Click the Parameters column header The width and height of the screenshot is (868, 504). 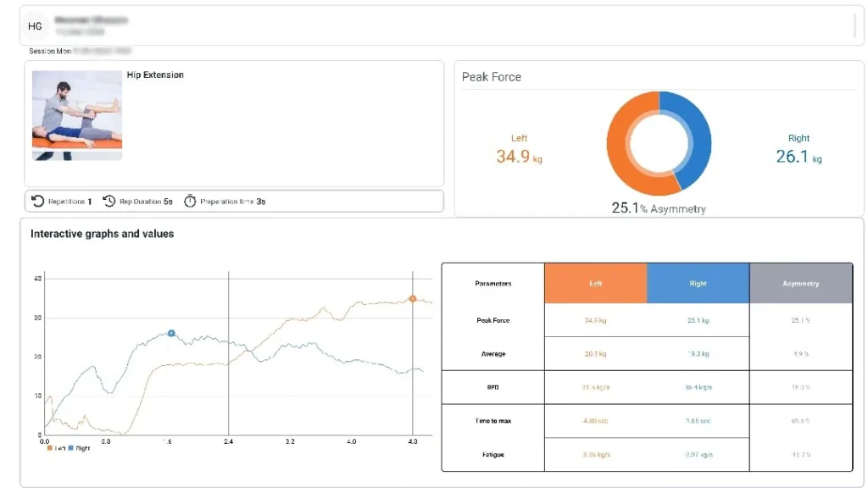point(492,284)
